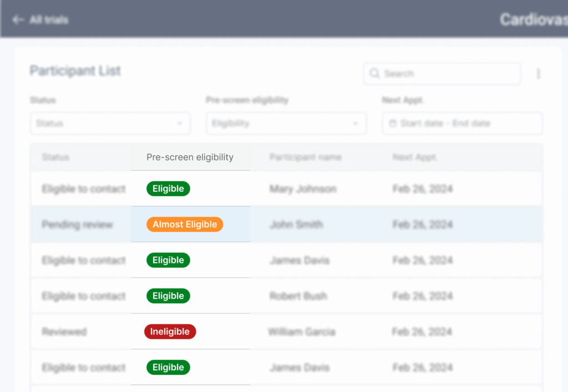This screenshot has width=568, height=392.
Task: Expand the Status filter dropdown
Action: 110,124
